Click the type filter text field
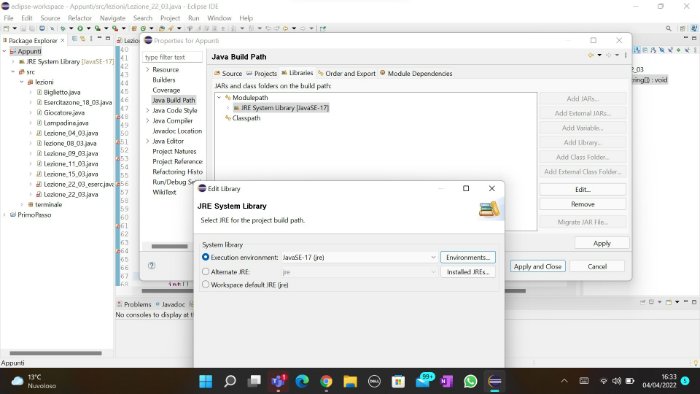The height and width of the screenshot is (394, 700). point(172,57)
